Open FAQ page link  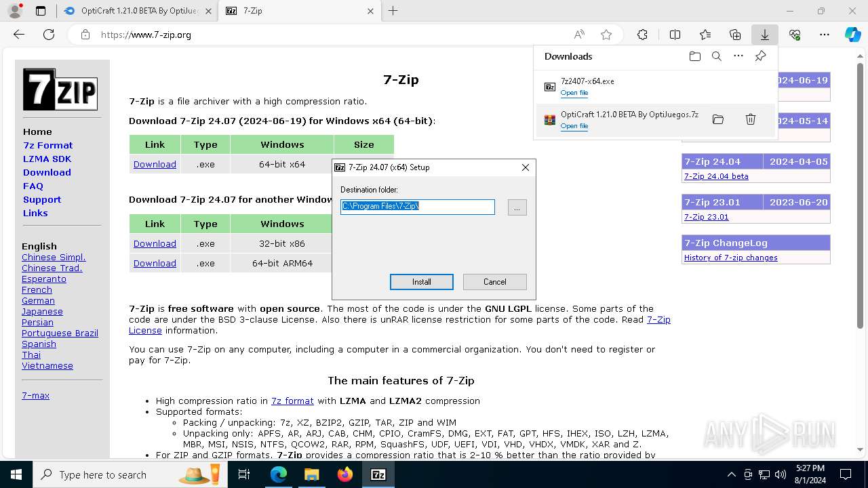pyautogui.click(x=33, y=186)
